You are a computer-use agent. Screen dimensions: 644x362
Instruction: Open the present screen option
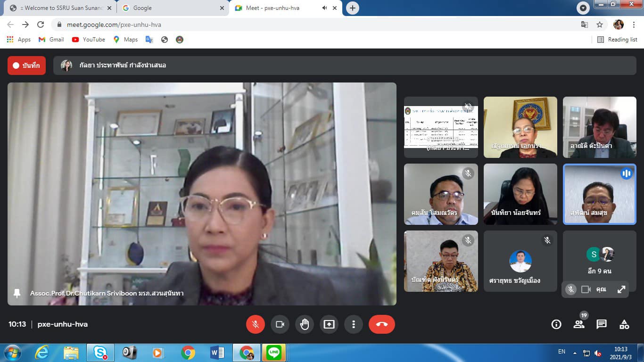point(329,324)
